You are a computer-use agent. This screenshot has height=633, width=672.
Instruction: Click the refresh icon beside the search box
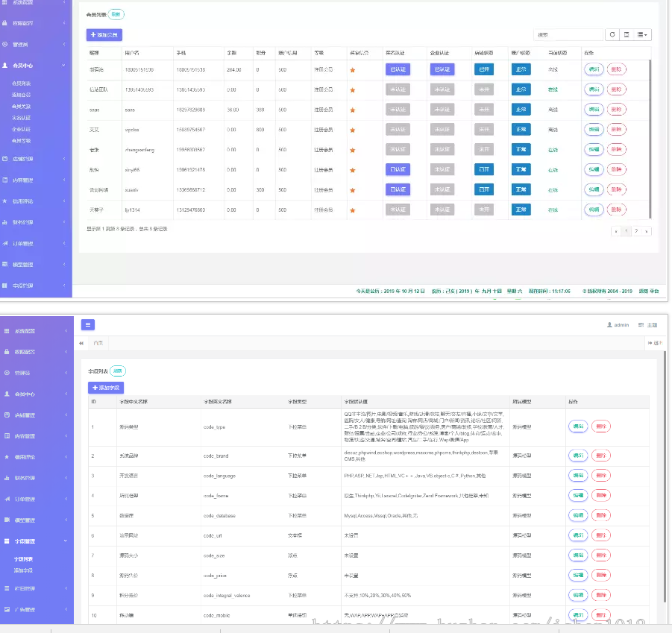click(612, 34)
